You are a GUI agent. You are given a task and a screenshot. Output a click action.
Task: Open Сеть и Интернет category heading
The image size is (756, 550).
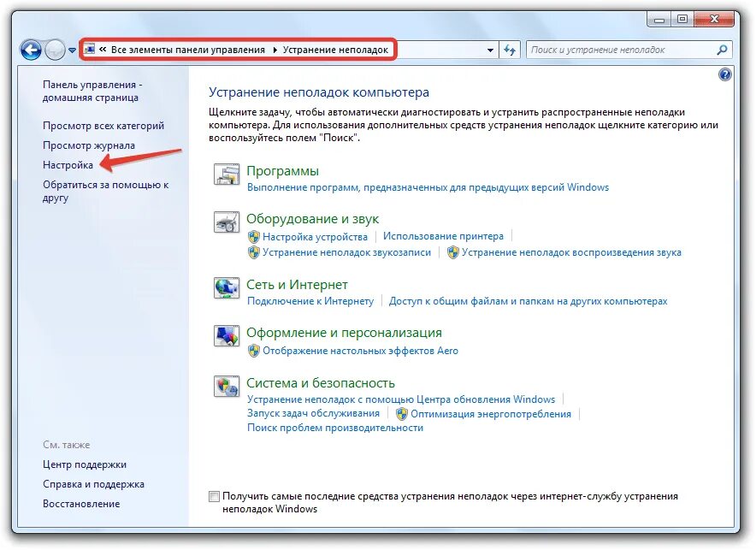click(297, 285)
